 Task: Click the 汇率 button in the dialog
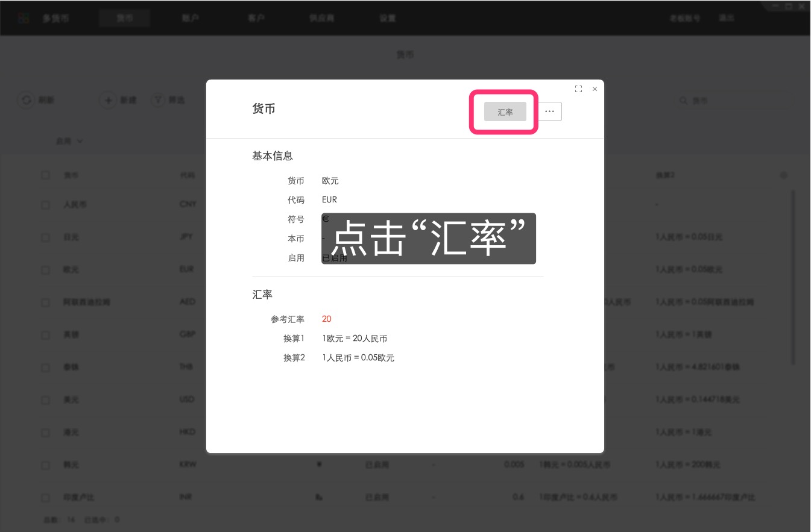point(505,112)
